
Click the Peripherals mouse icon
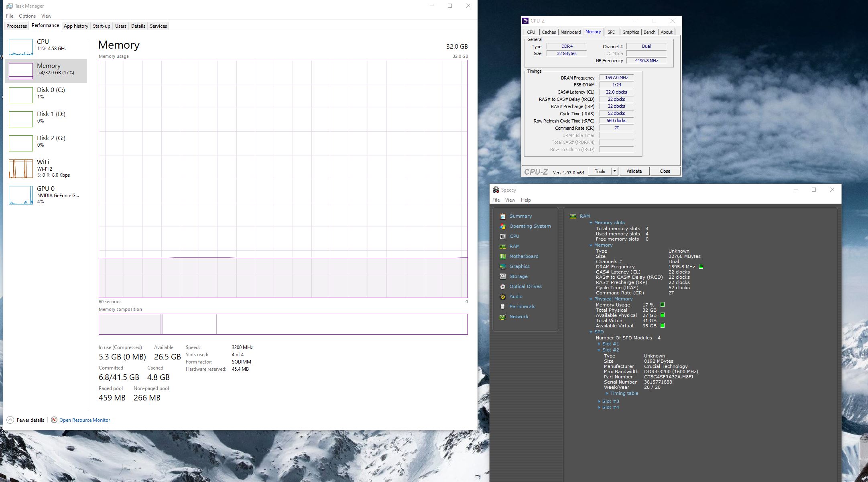[x=502, y=306]
